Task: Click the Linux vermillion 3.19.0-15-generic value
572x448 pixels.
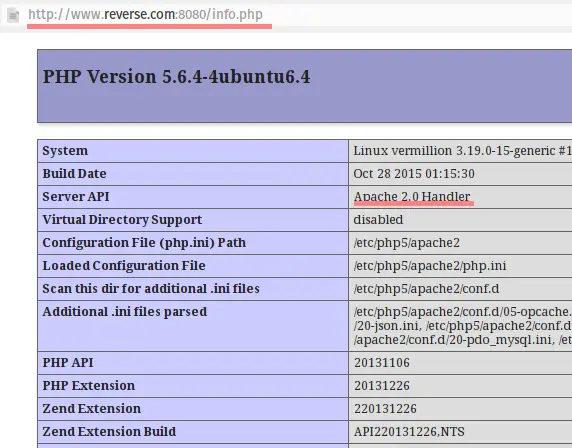Action: tap(462, 151)
